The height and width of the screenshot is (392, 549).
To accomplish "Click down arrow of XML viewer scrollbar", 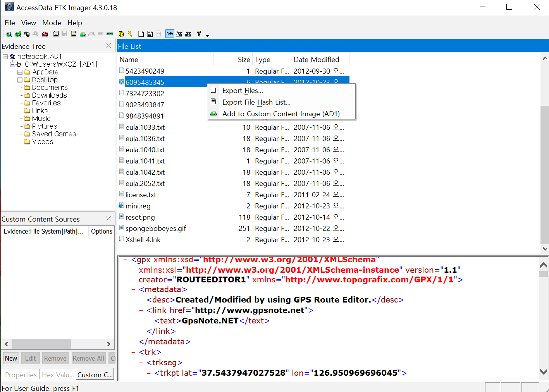I will 544,371.
